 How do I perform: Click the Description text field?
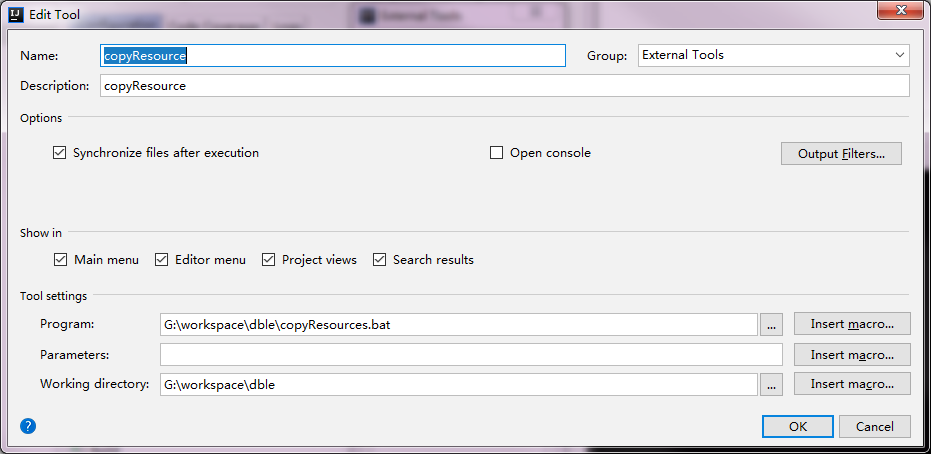click(x=504, y=86)
